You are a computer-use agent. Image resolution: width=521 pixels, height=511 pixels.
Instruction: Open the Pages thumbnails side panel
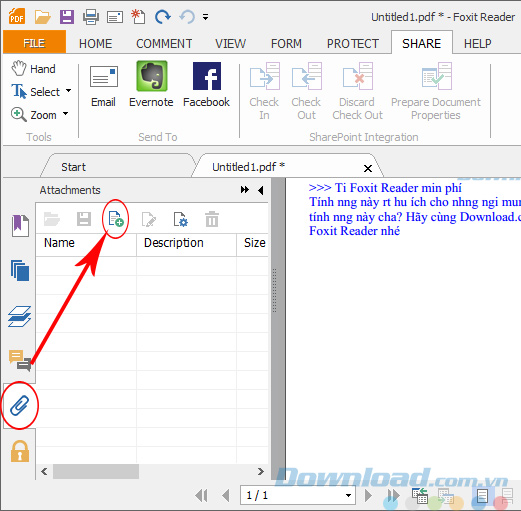(20, 270)
